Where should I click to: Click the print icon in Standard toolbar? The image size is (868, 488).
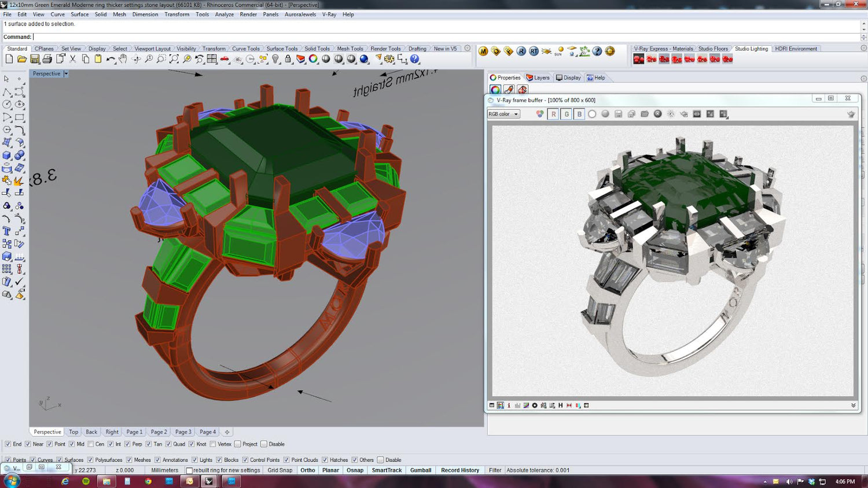coord(47,59)
